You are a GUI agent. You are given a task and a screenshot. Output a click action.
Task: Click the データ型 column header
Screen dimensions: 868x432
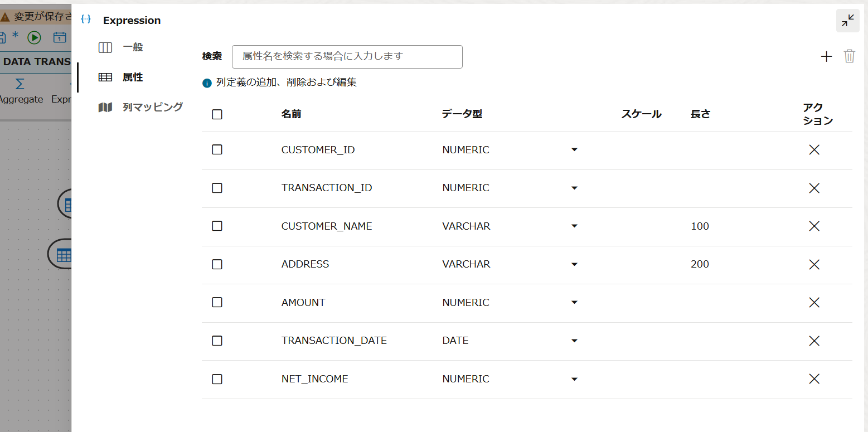click(x=462, y=114)
